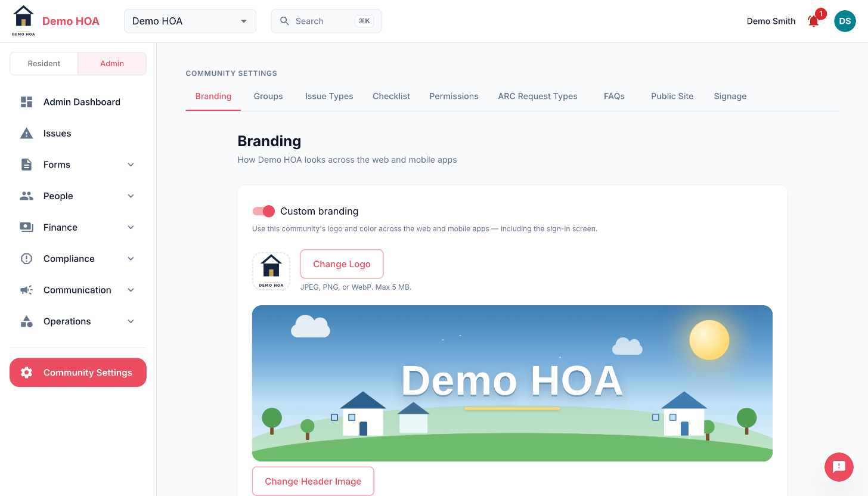This screenshot has height=496, width=868.
Task: Expand the Communication menu chevron
Action: click(x=131, y=290)
